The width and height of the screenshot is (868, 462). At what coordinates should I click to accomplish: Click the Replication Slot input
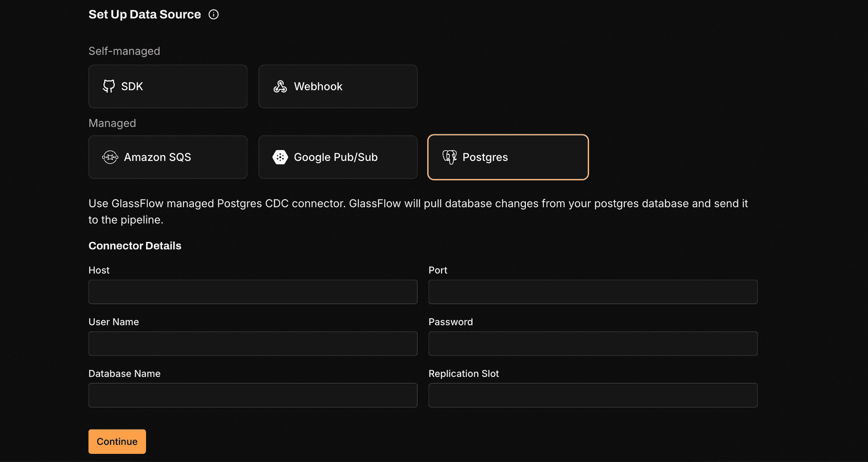pos(593,396)
